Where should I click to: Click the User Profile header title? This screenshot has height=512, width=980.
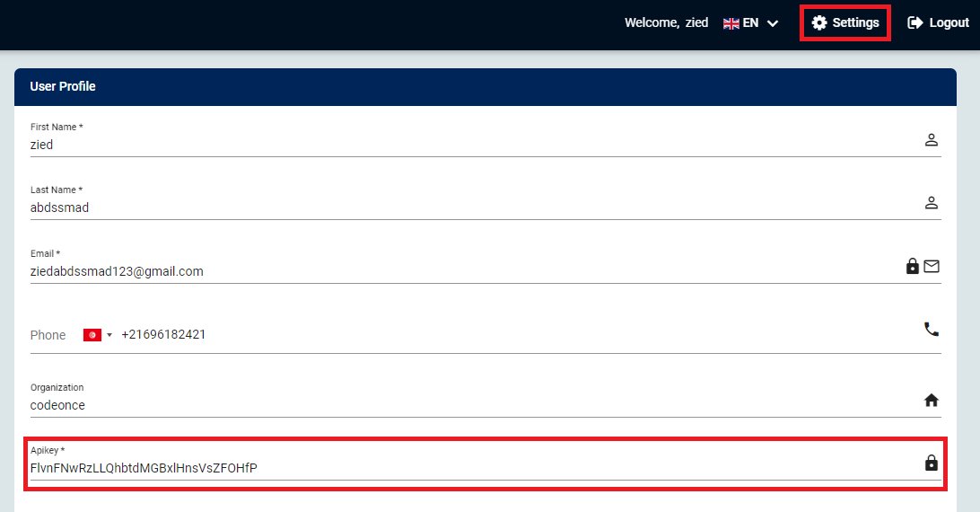tap(63, 86)
